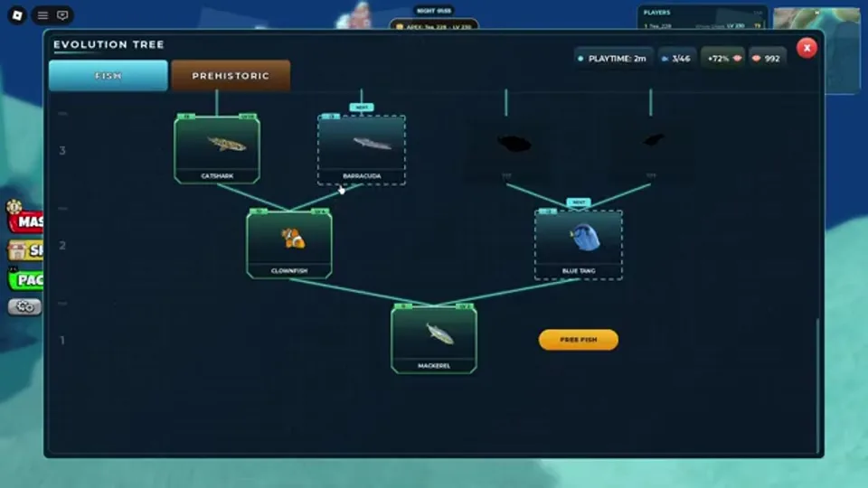This screenshot has height=488, width=868.
Task: Click the Free Fish button
Action: 579,340
